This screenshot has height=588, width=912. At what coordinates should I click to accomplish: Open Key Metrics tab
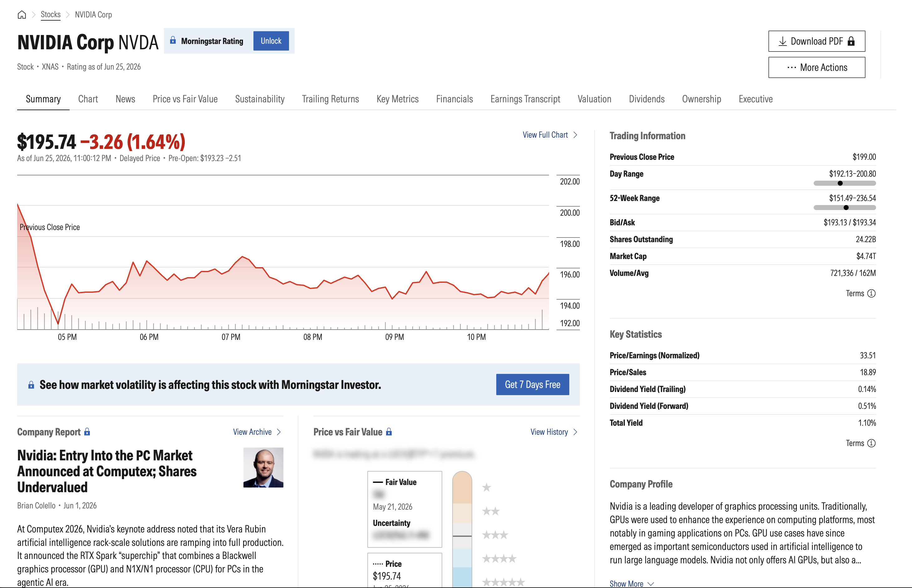[x=397, y=99]
